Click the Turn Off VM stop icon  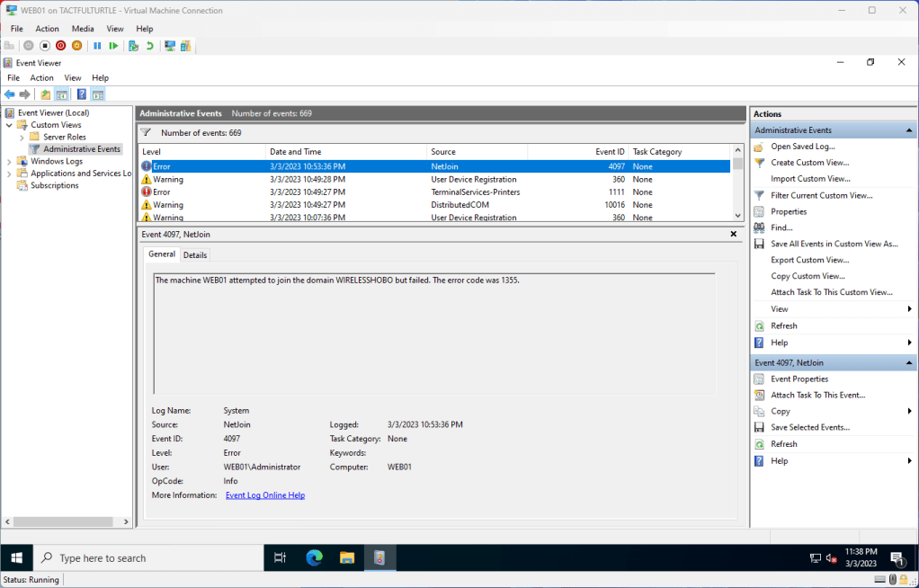tap(45, 46)
